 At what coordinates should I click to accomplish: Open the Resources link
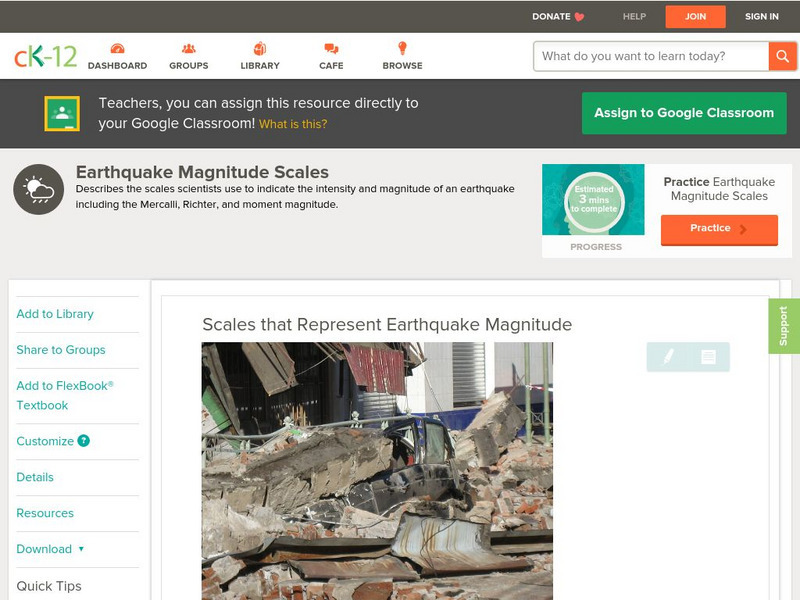point(45,513)
